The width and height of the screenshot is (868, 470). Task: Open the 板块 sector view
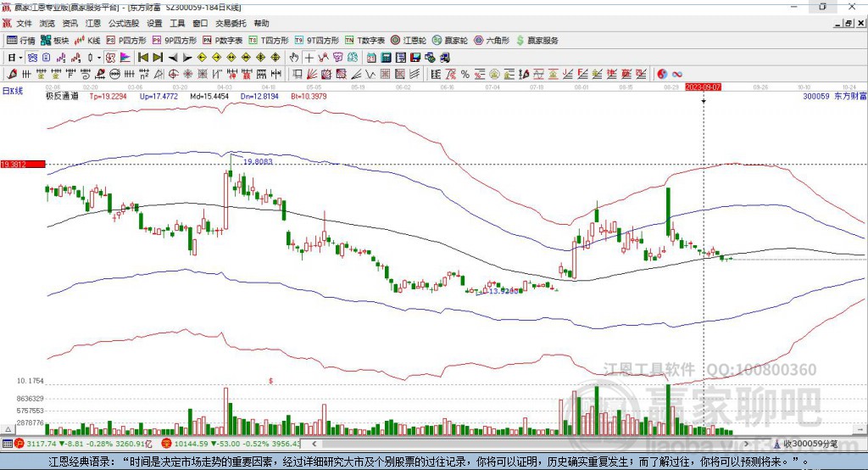(54, 41)
